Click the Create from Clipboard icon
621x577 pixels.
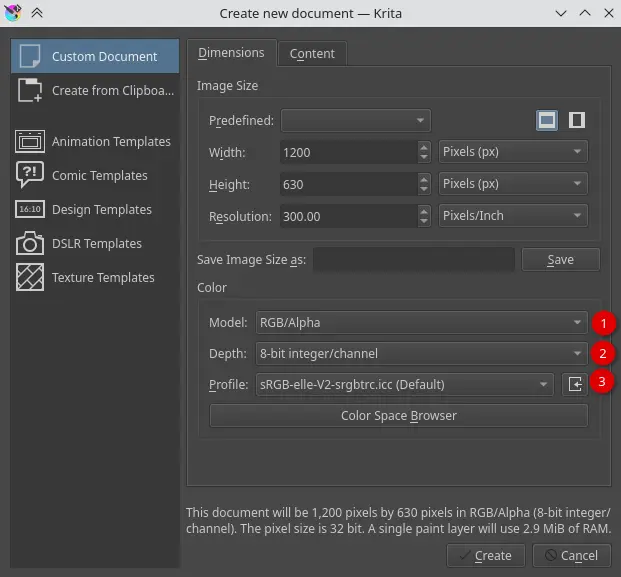30,90
